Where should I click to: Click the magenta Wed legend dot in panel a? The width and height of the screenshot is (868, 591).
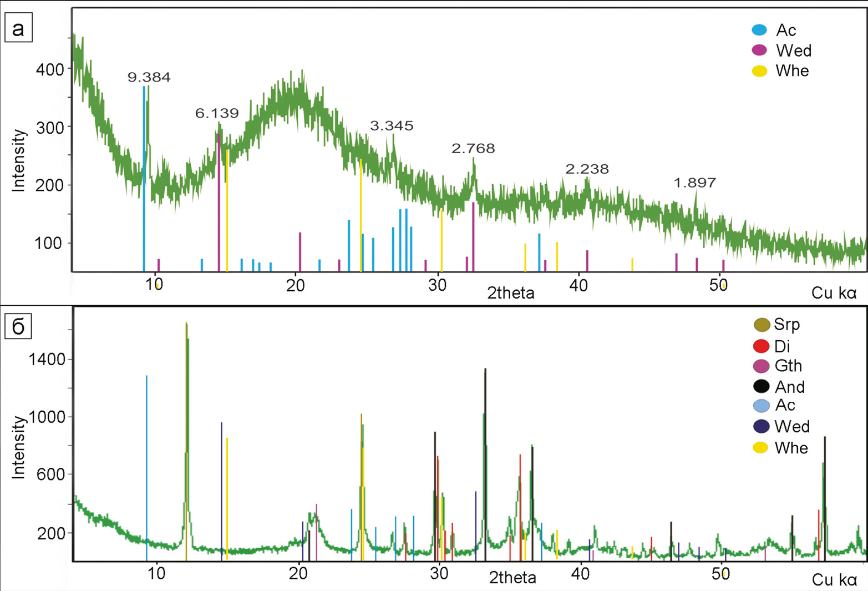[759, 50]
